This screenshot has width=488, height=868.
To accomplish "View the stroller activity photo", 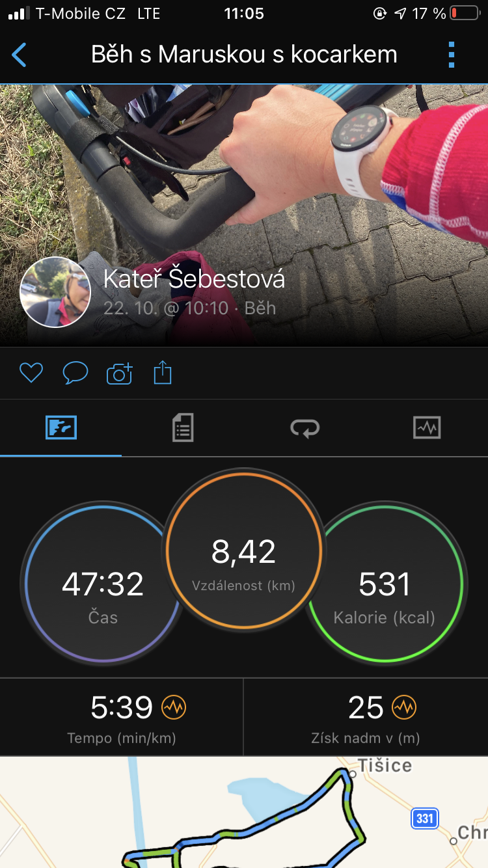I will point(244,215).
